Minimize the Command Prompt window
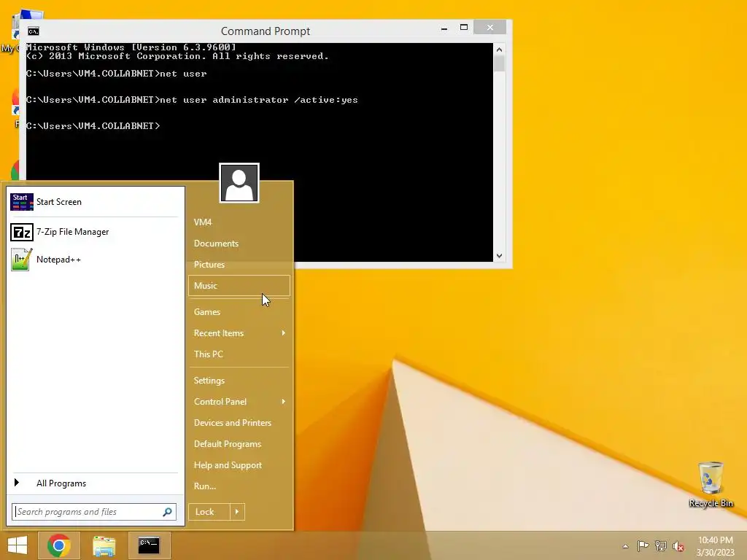The image size is (747, 560). [x=444, y=28]
